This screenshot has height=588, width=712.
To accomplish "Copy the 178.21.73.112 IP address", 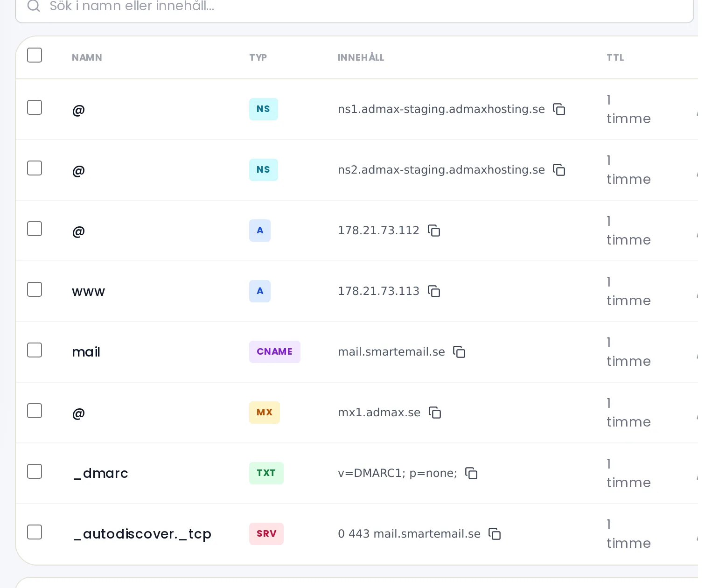I will point(434,231).
